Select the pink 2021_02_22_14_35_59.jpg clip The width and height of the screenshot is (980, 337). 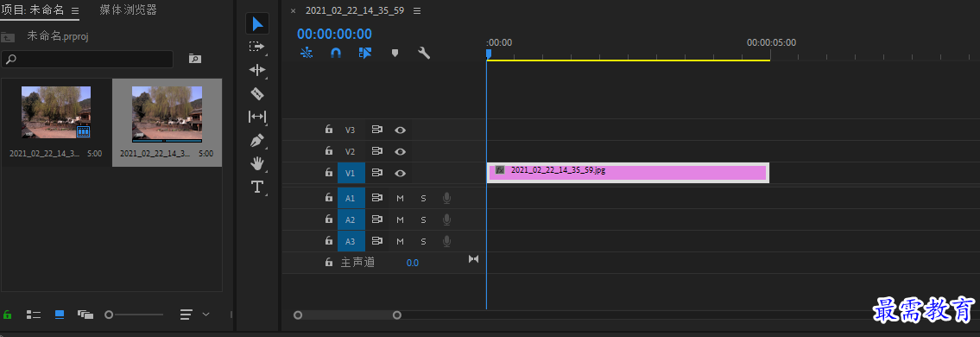coord(628,173)
